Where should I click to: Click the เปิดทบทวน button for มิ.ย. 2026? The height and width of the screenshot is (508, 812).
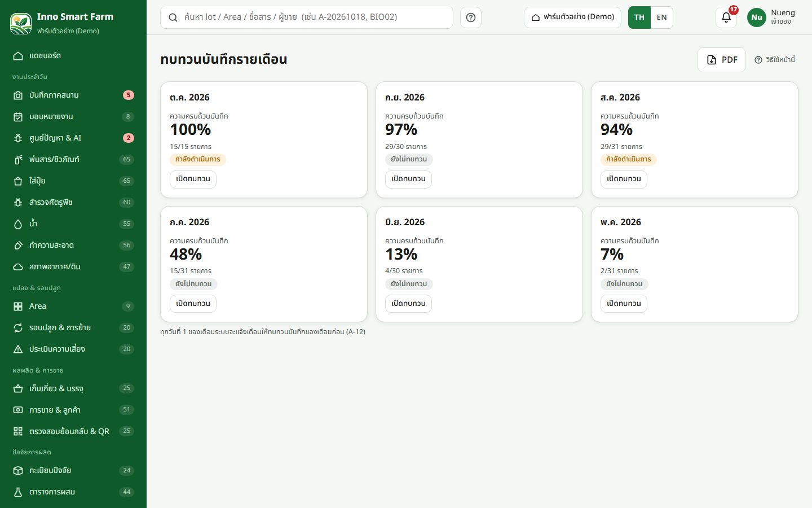click(x=408, y=304)
